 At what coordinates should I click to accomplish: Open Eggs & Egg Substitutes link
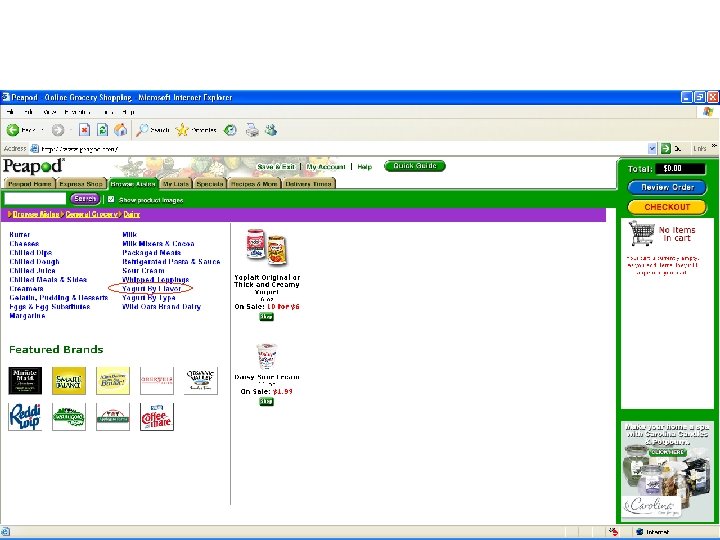pos(50,306)
